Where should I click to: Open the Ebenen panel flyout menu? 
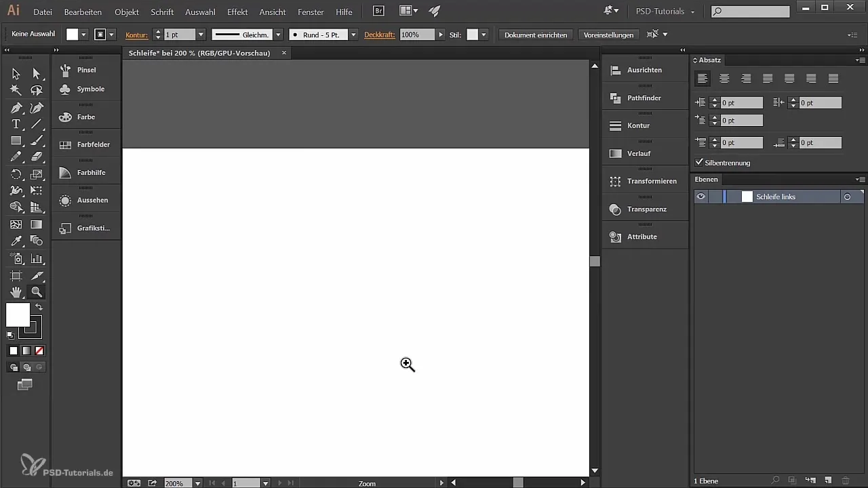pyautogui.click(x=861, y=180)
